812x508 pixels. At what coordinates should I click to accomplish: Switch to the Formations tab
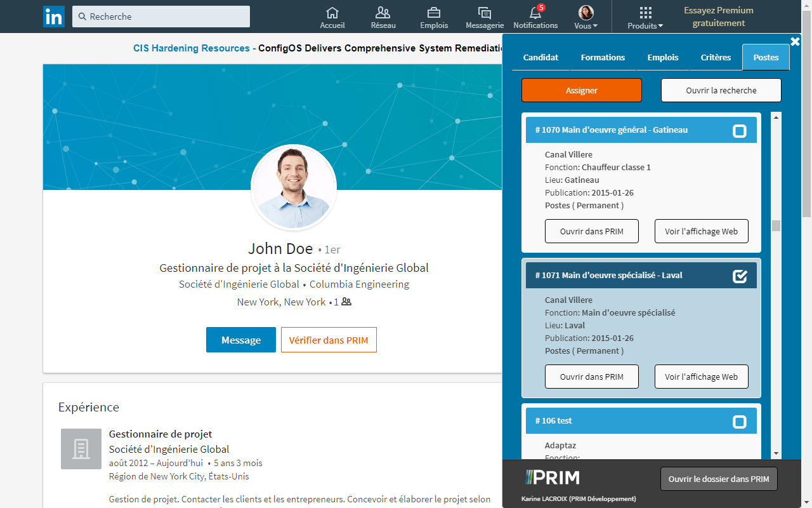[x=603, y=57]
